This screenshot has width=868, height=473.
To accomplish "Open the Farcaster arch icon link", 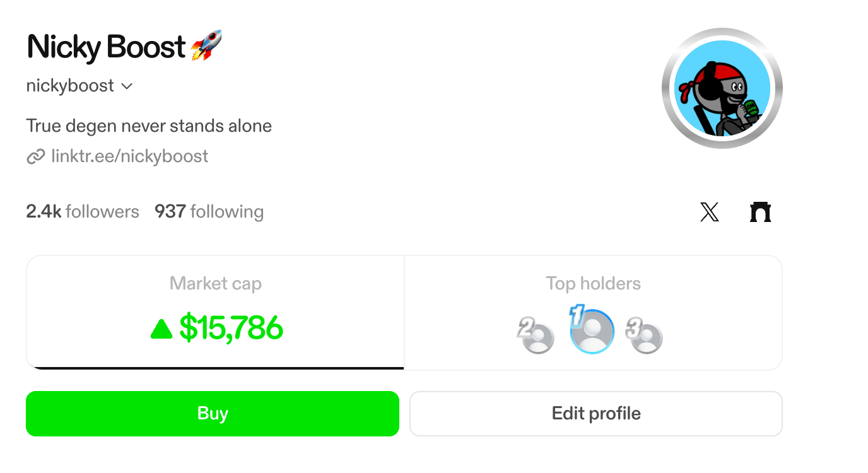I will tap(761, 212).
